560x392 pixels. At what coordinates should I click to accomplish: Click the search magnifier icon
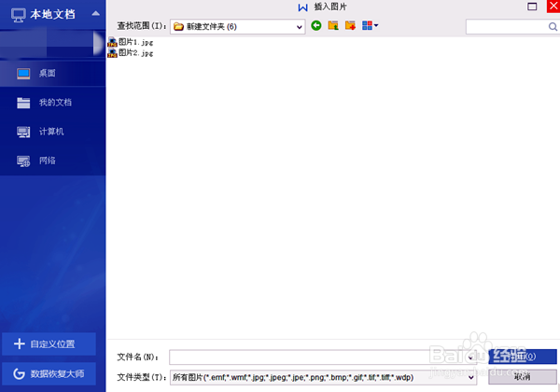tap(553, 27)
